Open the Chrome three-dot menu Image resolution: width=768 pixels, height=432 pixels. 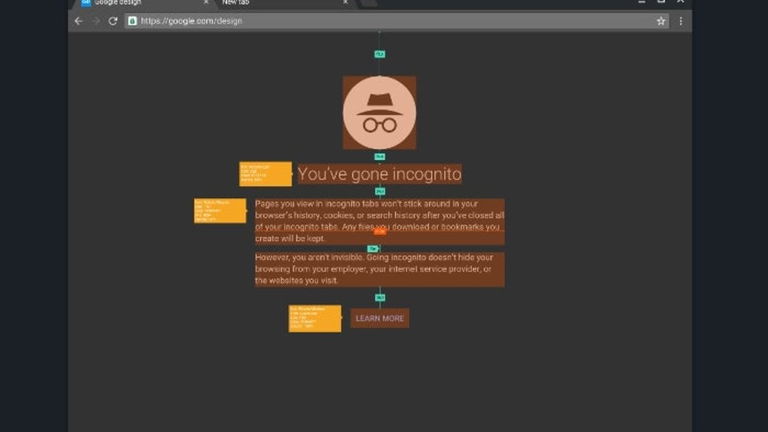coord(680,21)
